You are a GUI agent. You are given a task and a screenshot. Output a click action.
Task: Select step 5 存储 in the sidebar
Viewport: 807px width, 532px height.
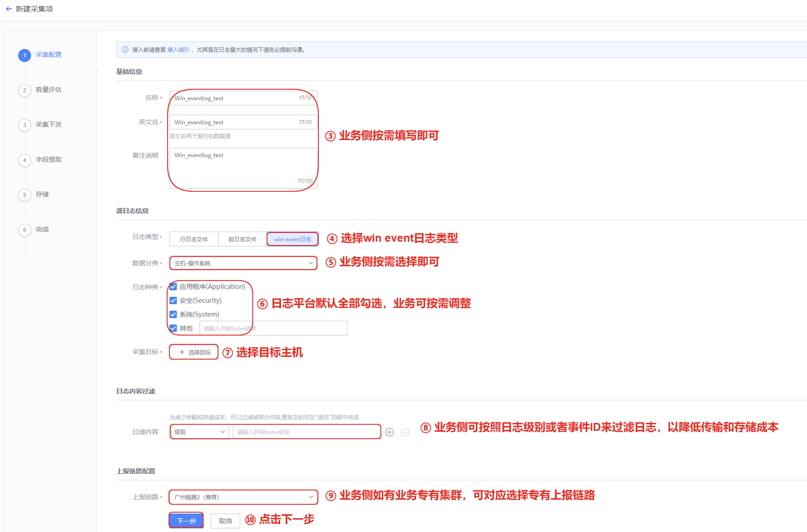point(34,194)
